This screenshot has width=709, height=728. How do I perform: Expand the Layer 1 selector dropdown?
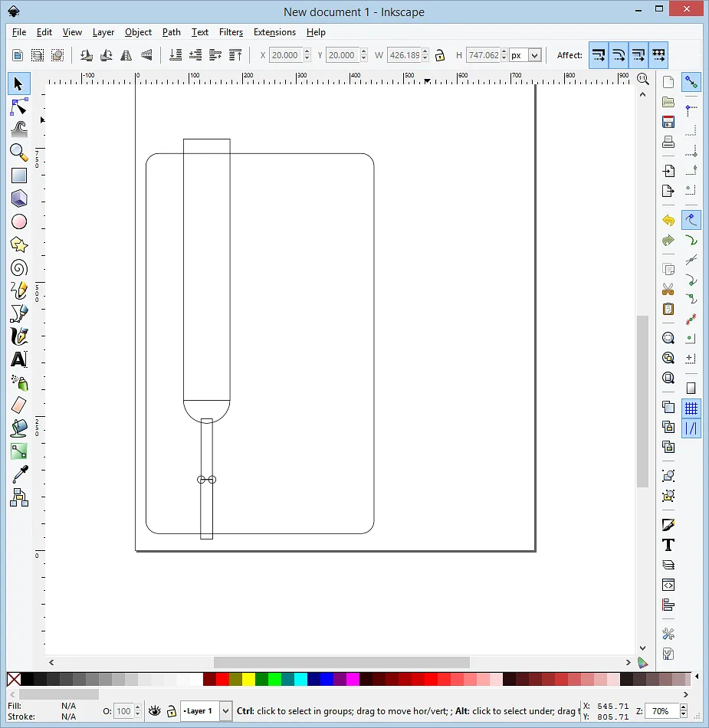pos(225,711)
